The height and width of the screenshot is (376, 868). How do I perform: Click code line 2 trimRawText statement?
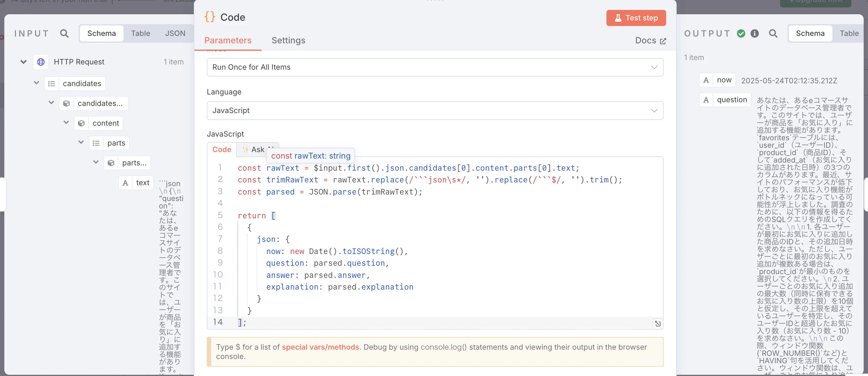click(430, 180)
